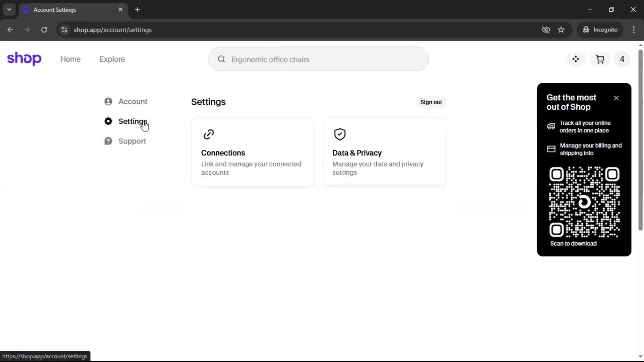Focus the Ergonomic office chairs search field
This screenshot has width=644, height=362.
(319, 59)
